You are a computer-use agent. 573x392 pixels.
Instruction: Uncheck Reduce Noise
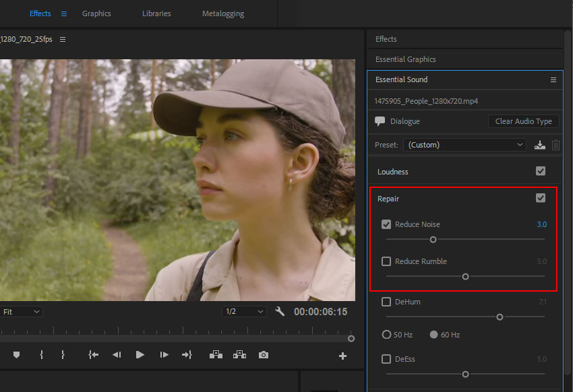[x=386, y=224]
